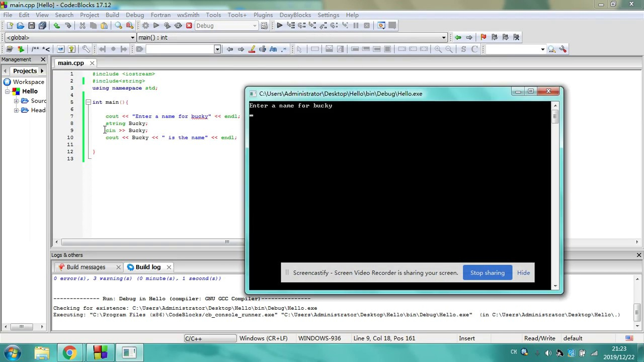
Task: Open Replace with the R magnifier icon
Action: pyautogui.click(x=129, y=26)
